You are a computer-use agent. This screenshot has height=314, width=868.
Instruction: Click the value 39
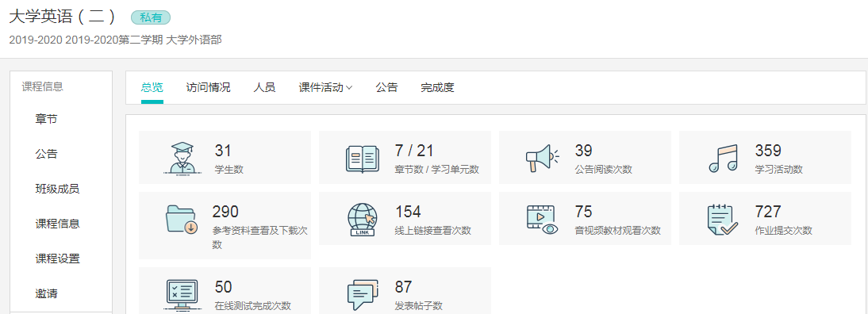(583, 151)
